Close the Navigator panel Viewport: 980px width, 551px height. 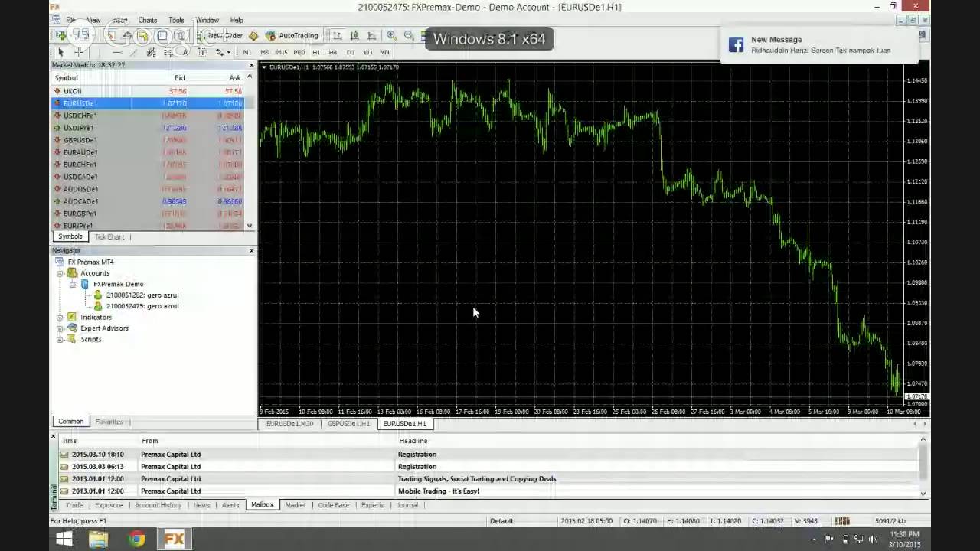[x=251, y=250]
